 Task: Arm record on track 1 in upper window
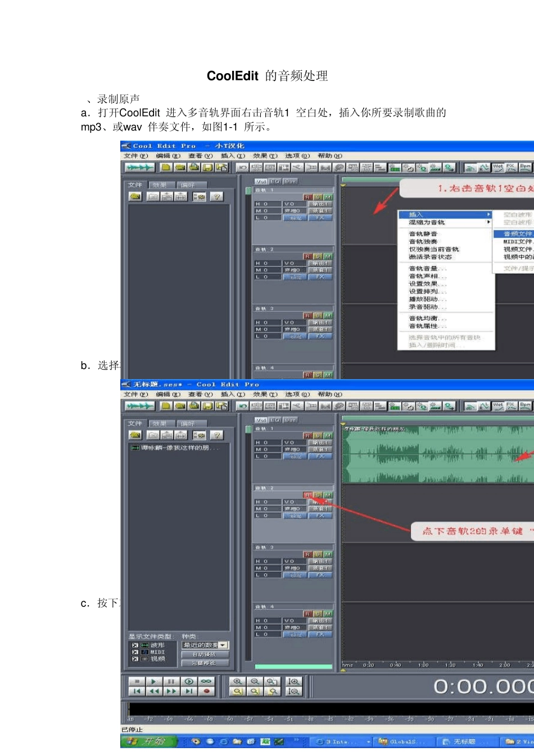tap(307, 197)
